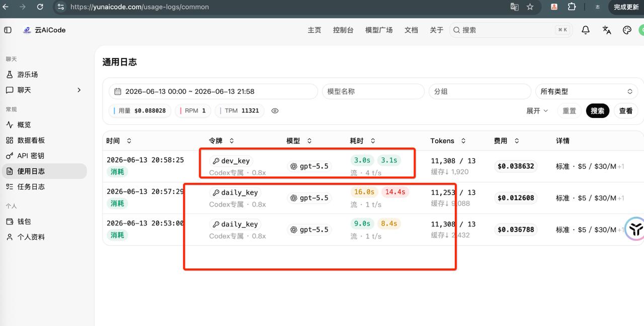The width and height of the screenshot is (644, 326).
Task: Click daily_key tag in 20:57:29 row
Action: tap(235, 192)
